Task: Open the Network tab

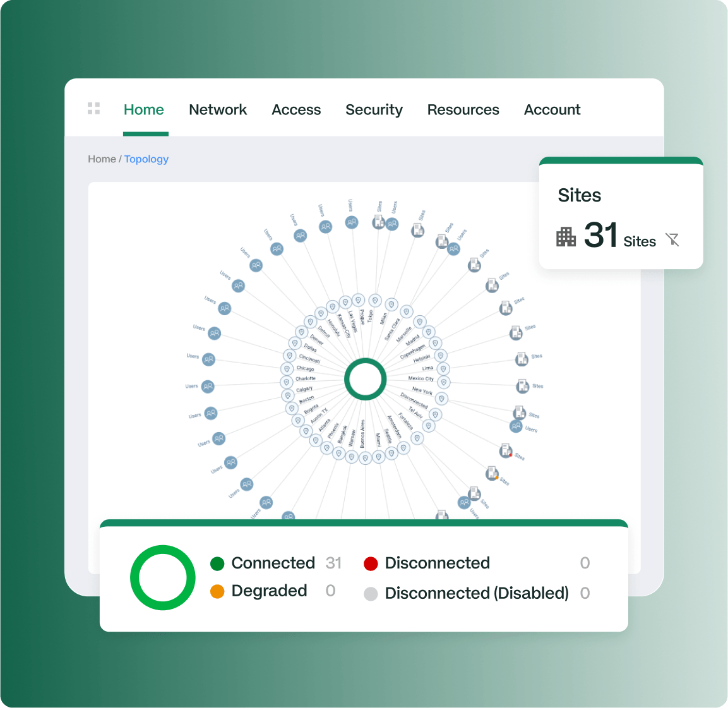Action: coord(218,110)
